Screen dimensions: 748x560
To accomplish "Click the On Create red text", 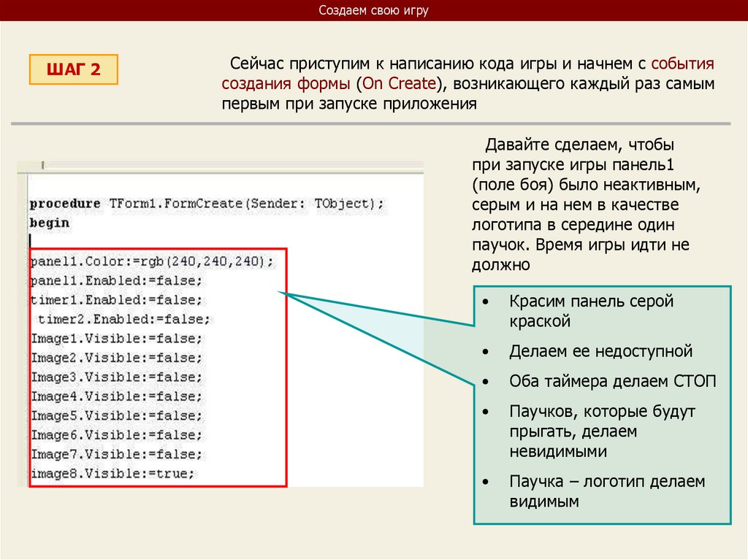I will point(399,83).
